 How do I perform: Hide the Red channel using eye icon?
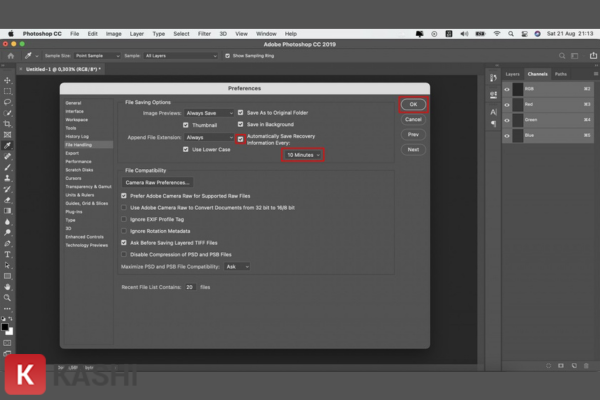(507, 103)
